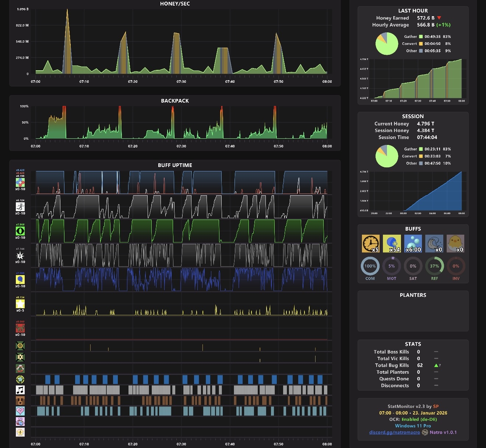Click the purple buff icon below the heart
This screenshot has height=448, width=486.
pyautogui.click(x=20, y=422)
